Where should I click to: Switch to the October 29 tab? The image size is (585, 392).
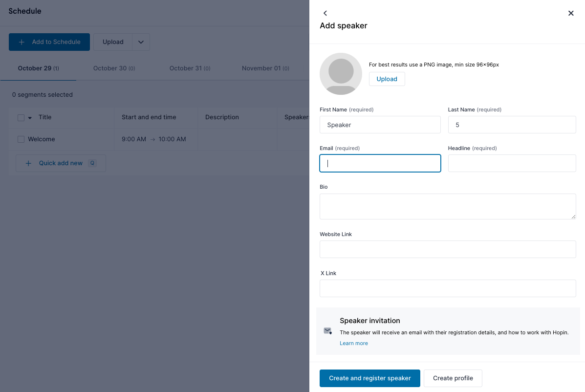point(39,68)
